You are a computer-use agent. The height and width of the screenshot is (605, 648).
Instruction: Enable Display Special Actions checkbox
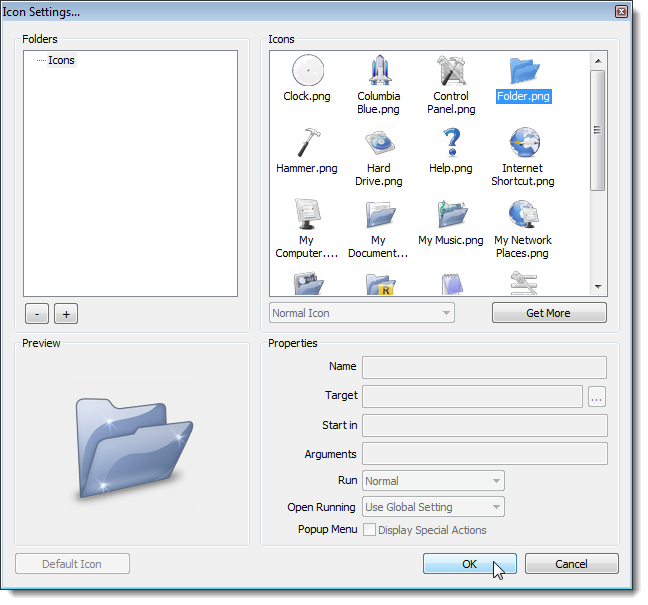pyautogui.click(x=369, y=530)
